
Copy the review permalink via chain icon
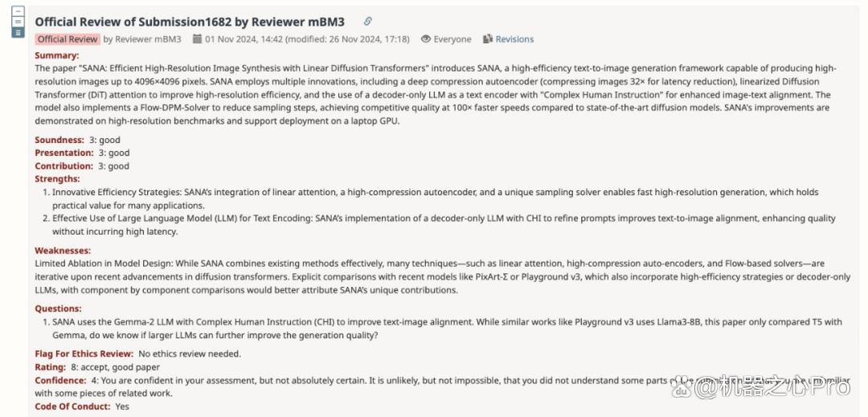[x=367, y=22]
